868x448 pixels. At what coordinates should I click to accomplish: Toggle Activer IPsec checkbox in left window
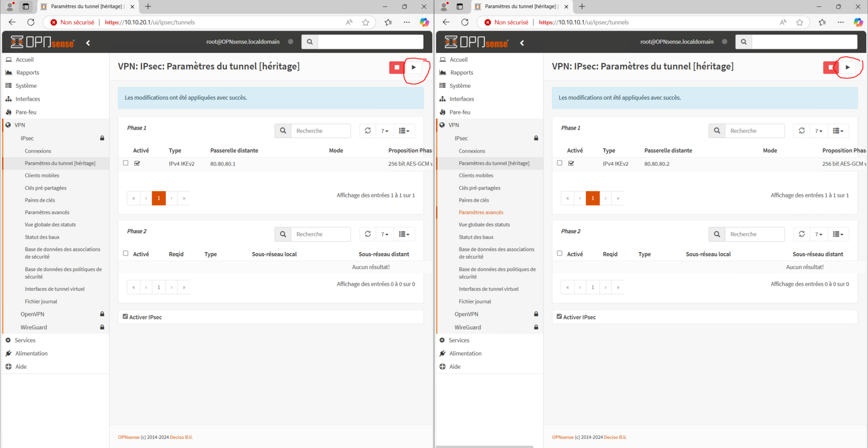(125, 317)
